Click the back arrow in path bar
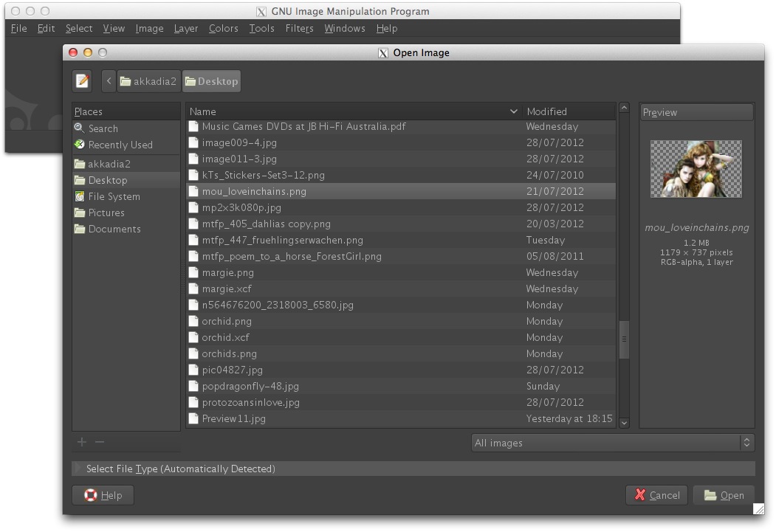Screen dimensions: 776x532 point(109,80)
